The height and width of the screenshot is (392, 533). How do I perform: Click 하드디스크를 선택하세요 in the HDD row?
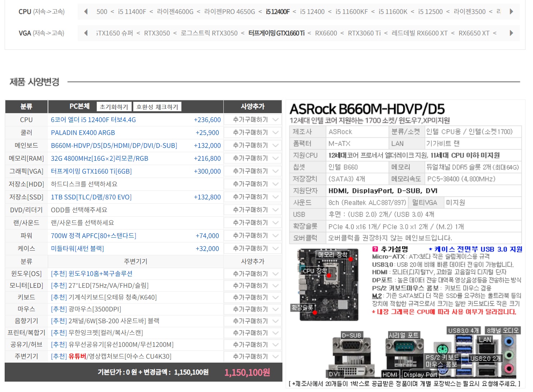[84, 184]
